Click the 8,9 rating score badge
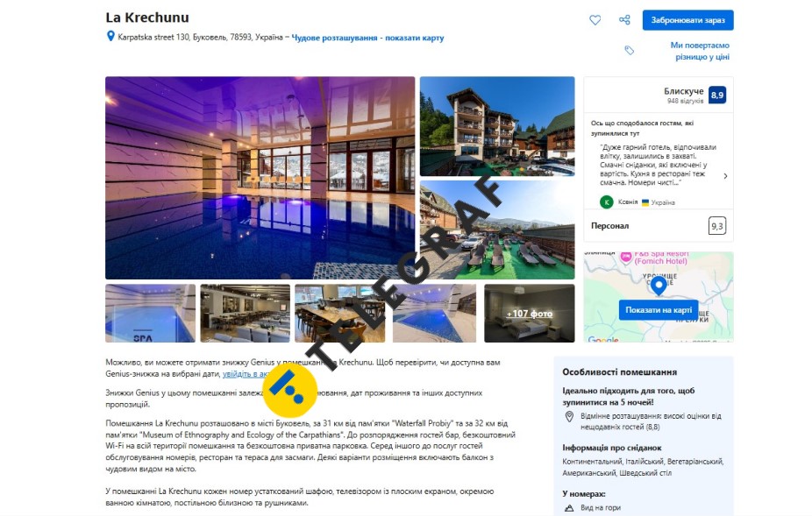The width and height of the screenshot is (812, 516). (x=717, y=95)
